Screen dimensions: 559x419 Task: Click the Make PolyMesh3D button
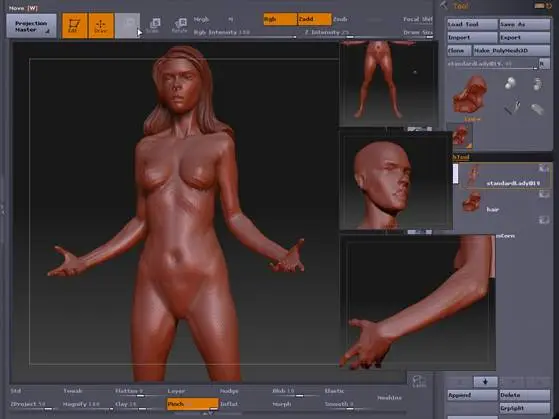click(x=511, y=51)
